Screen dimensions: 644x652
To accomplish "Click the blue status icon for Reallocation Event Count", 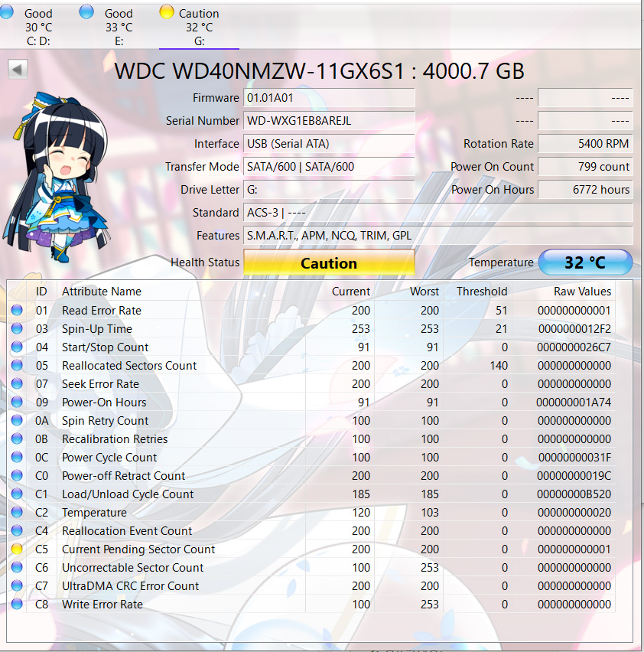I will click(17, 530).
